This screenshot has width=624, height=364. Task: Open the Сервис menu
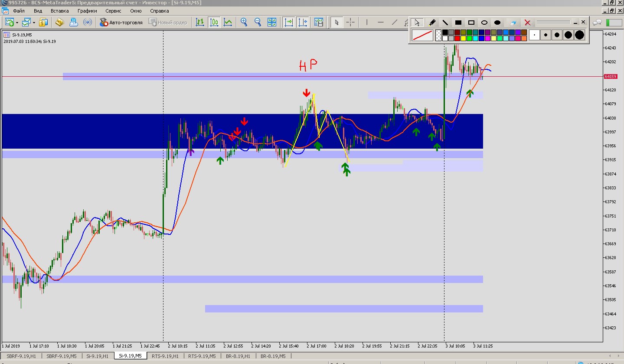[114, 11]
